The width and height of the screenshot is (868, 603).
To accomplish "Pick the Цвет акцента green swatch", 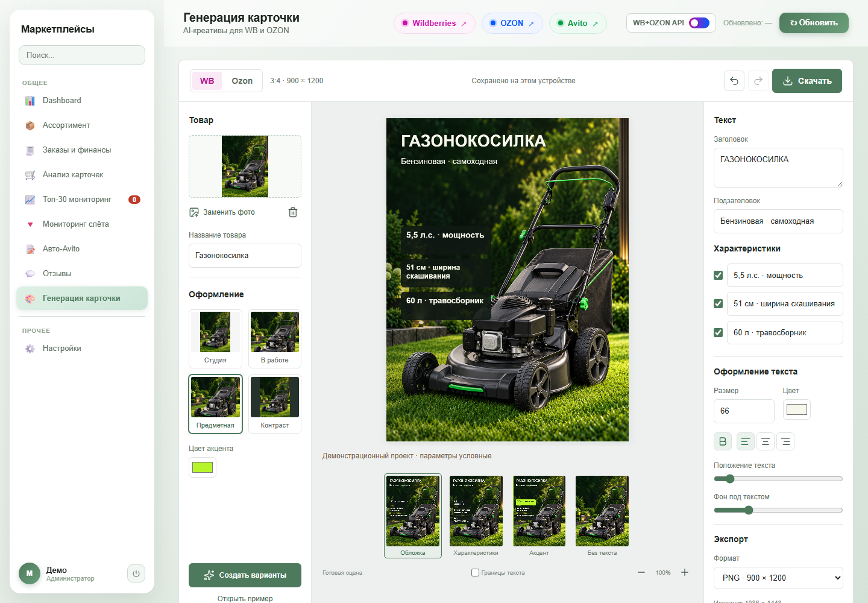I will pos(203,467).
